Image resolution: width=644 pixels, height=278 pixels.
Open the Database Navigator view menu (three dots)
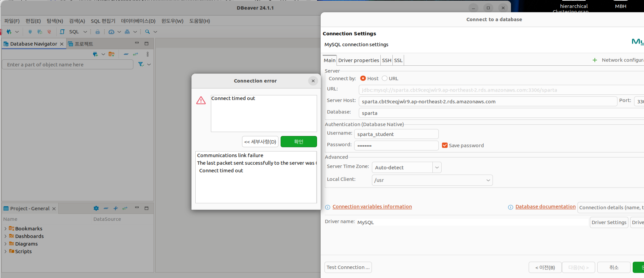coord(148,54)
